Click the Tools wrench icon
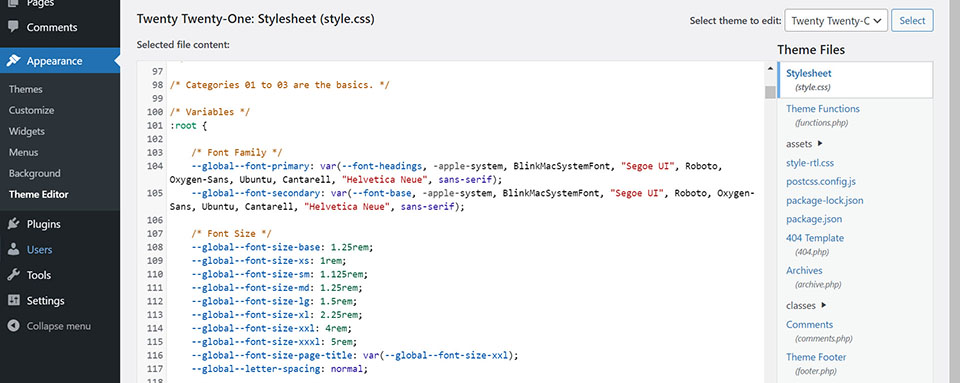Image resolution: width=960 pixels, height=383 pixels. click(13, 275)
